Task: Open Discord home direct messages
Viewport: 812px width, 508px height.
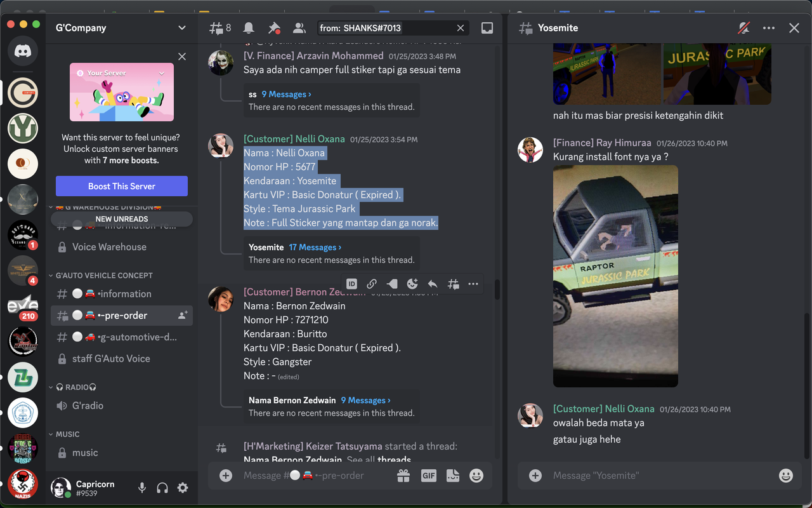Action: pos(23,51)
